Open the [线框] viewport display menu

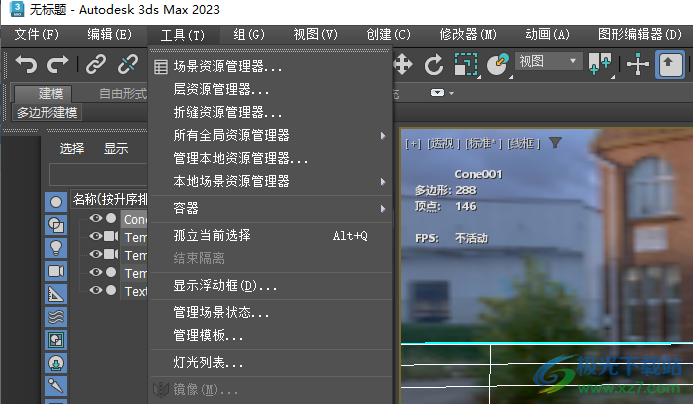523,144
